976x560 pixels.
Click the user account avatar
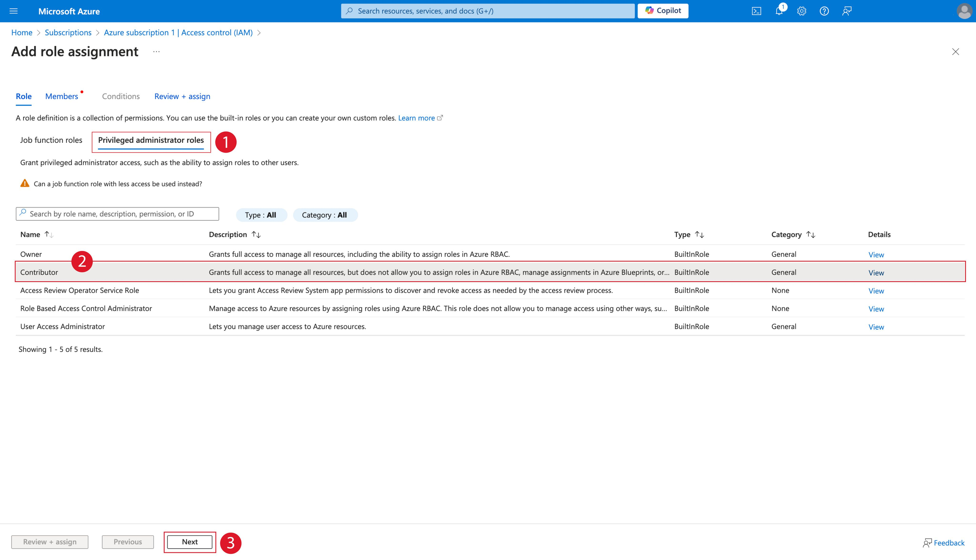coord(964,11)
